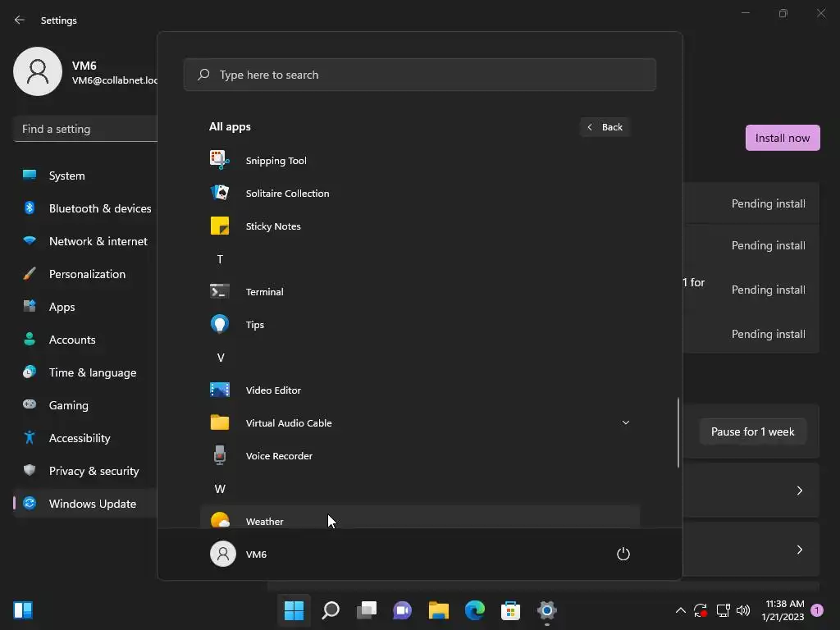Click the Back button in All apps
Image resolution: width=840 pixels, height=630 pixels.
point(605,127)
